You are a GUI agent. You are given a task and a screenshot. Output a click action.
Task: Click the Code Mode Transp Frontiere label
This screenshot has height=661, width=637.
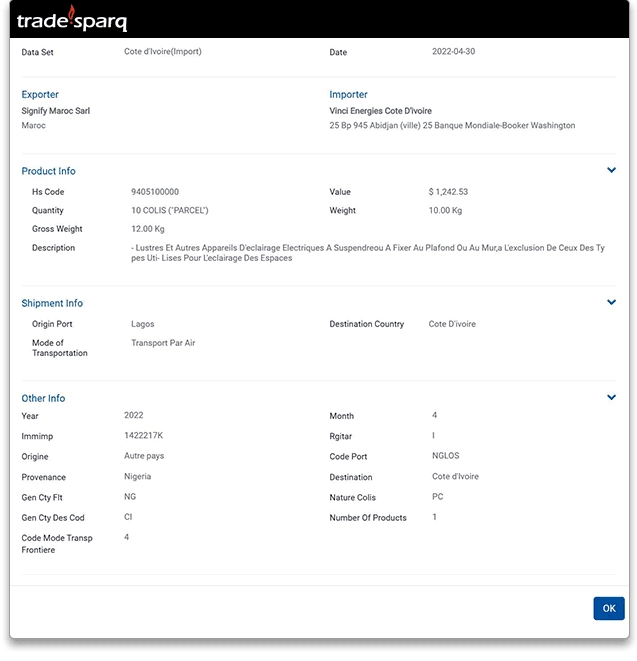(x=57, y=544)
